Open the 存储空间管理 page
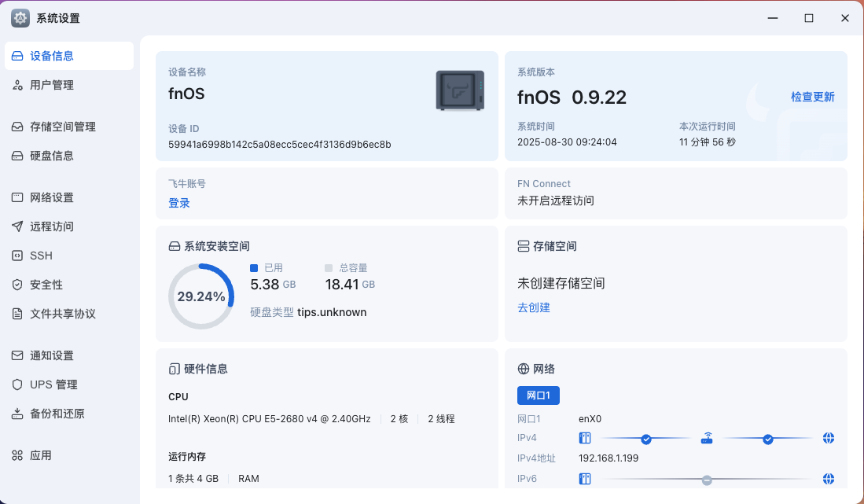This screenshot has height=504, width=864. tap(69, 127)
